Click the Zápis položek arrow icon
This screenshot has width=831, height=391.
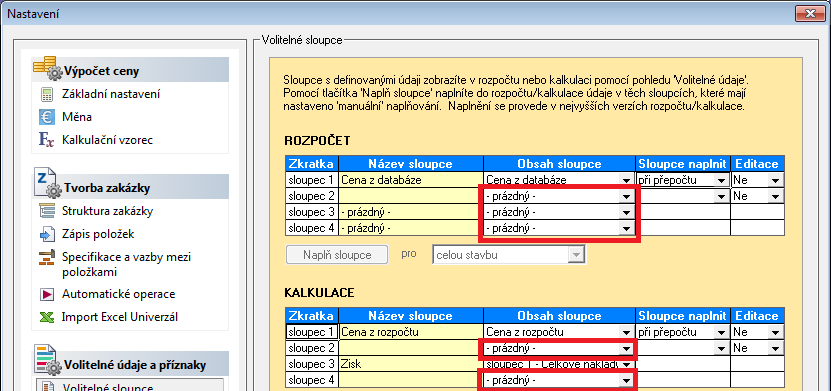pos(47,234)
